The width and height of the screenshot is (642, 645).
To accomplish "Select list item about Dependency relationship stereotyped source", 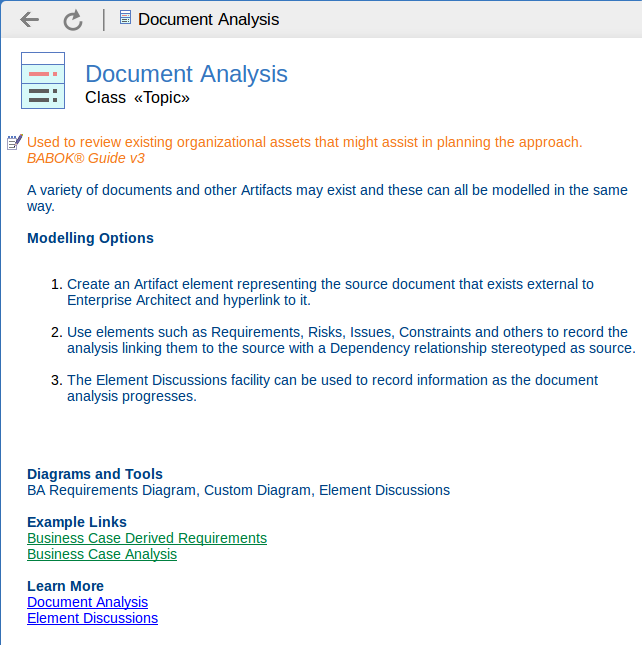I will point(350,340).
